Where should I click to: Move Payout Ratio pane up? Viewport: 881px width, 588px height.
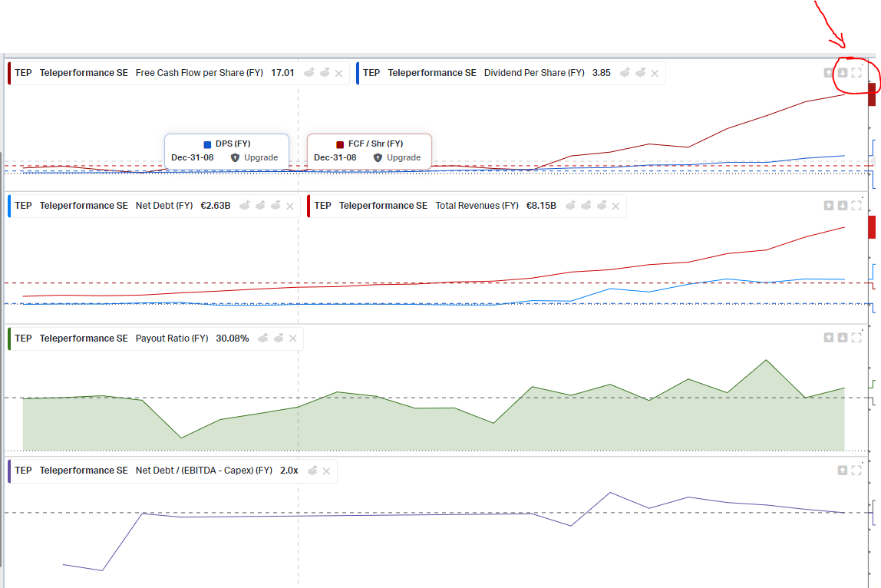(x=829, y=337)
